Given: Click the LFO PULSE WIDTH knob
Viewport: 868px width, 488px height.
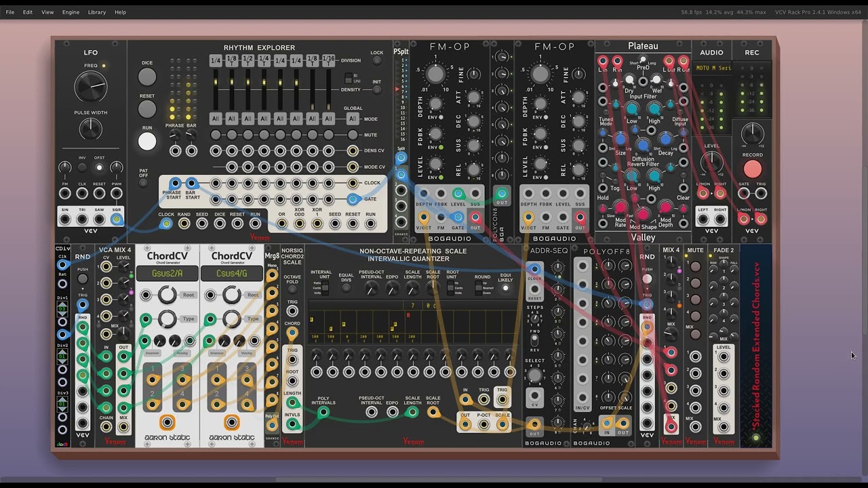Looking at the screenshot, I should 90,129.
